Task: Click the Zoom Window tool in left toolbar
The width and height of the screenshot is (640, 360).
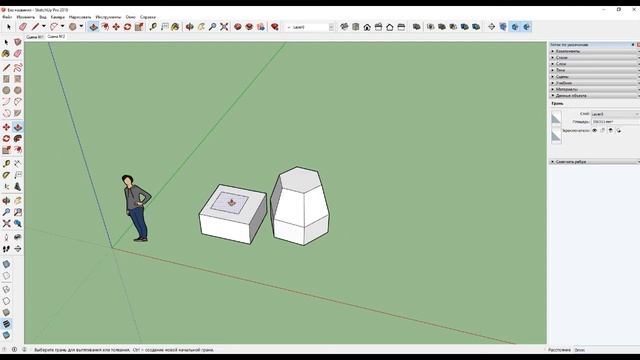Action: click(18, 212)
